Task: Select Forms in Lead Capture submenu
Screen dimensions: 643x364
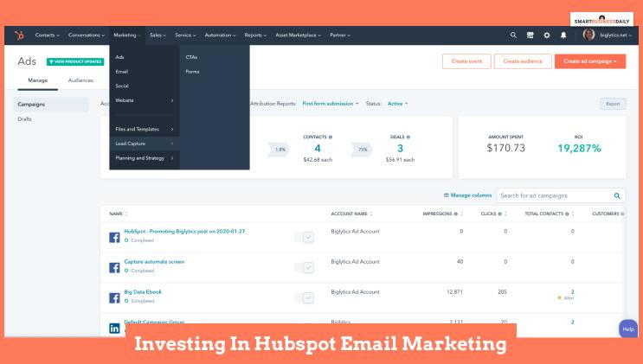Action: click(192, 71)
